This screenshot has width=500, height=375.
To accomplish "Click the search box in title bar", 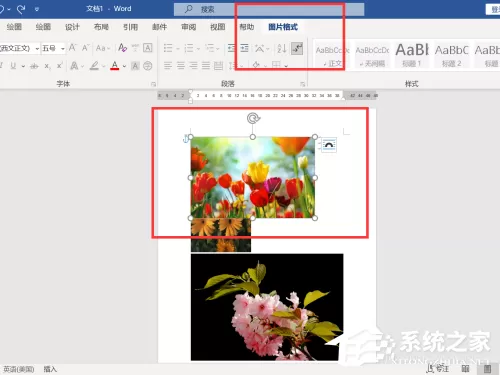I will pyautogui.click(x=269, y=9).
